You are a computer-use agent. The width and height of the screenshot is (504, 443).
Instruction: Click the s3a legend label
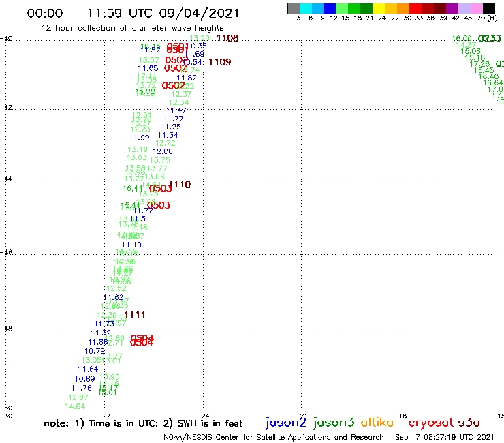click(x=469, y=423)
